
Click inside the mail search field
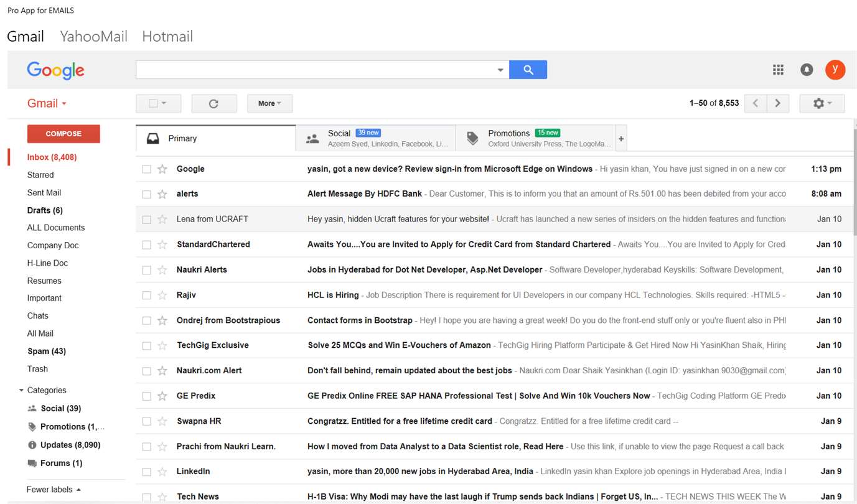tap(314, 70)
